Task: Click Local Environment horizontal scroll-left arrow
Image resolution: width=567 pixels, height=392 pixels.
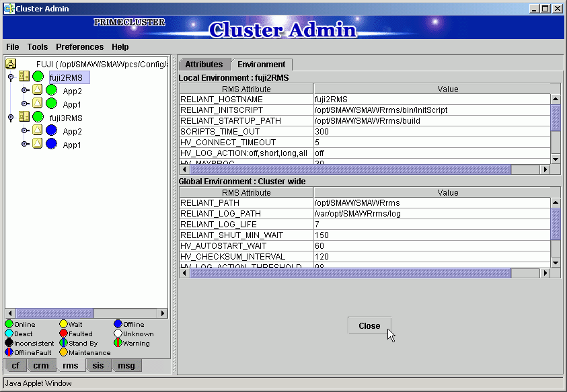Action: (184, 169)
